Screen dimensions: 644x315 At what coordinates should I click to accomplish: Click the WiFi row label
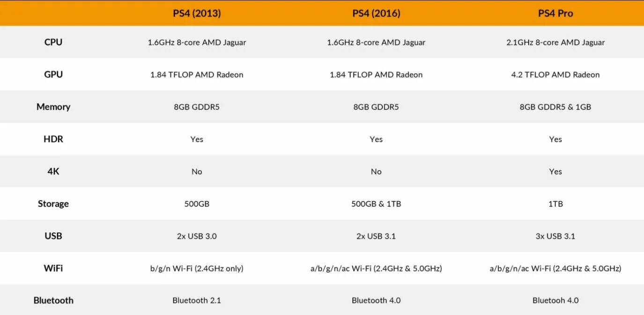pyautogui.click(x=53, y=269)
